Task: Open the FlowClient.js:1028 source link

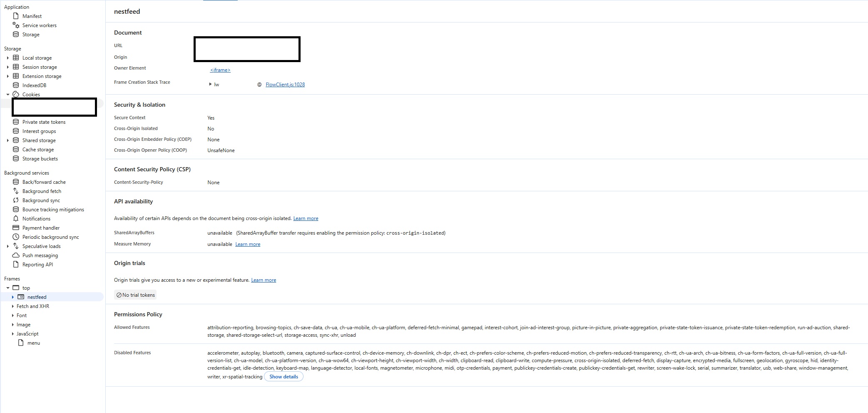Action: (x=285, y=85)
